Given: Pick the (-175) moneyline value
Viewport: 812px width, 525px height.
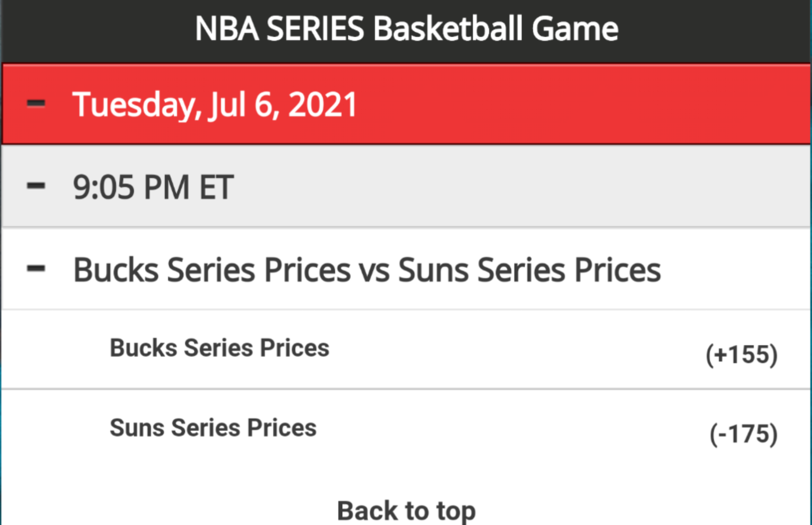Looking at the screenshot, I should [743, 434].
